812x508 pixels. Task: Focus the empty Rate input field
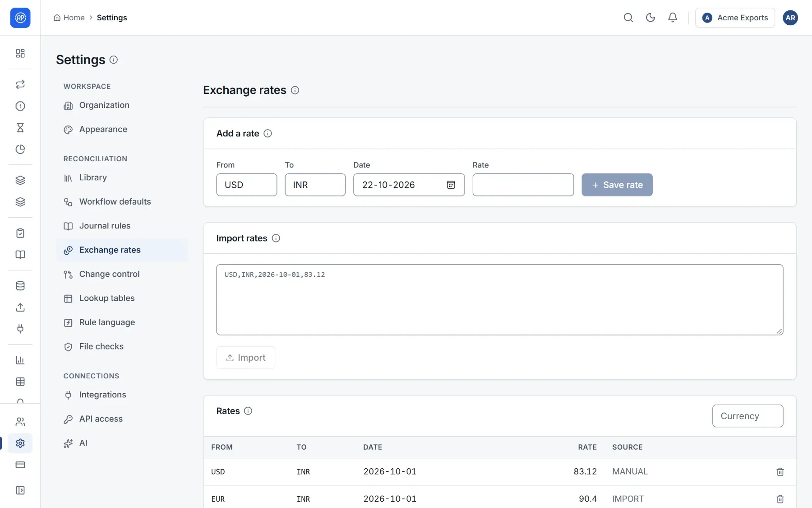[x=523, y=185]
